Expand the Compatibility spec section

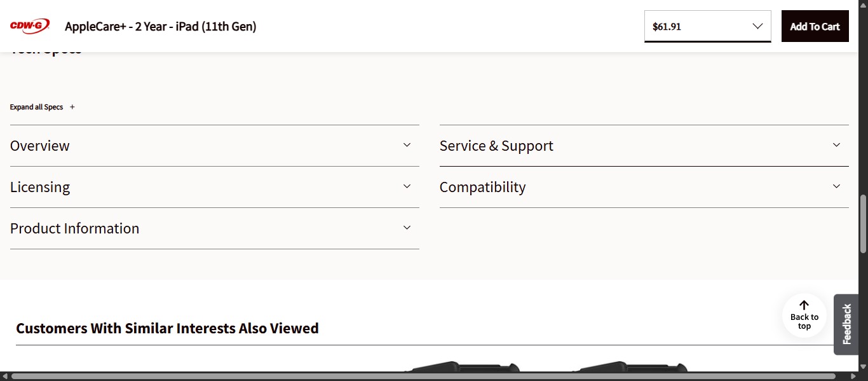point(836,186)
